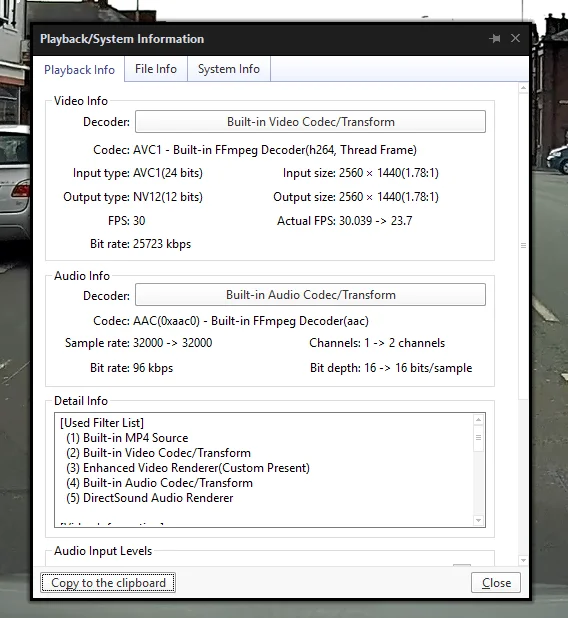The width and height of the screenshot is (568, 618).
Task: Click the main panel scrollbar up arrow
Action: (523, 88)
